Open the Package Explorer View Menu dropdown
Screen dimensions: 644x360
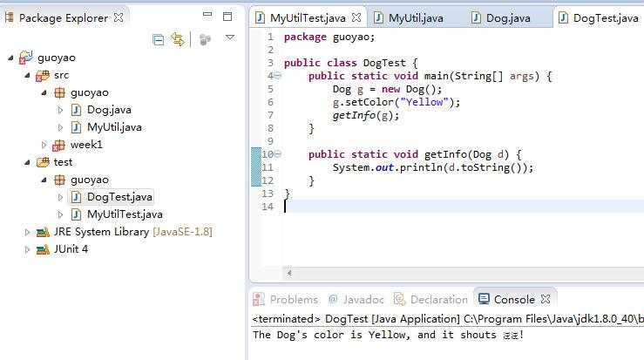pos(230,37)
